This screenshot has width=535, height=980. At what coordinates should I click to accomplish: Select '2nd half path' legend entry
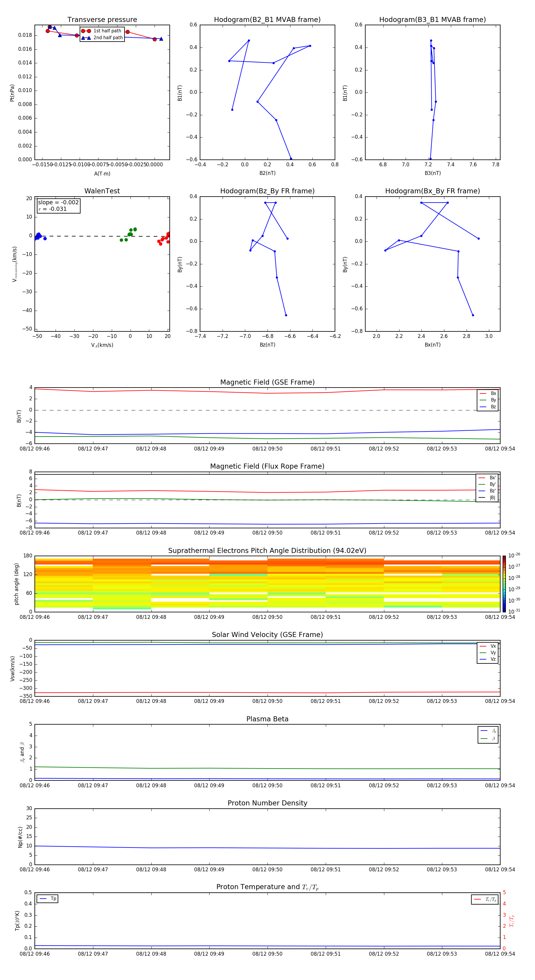pyautogui.click(x=102, y=38)
